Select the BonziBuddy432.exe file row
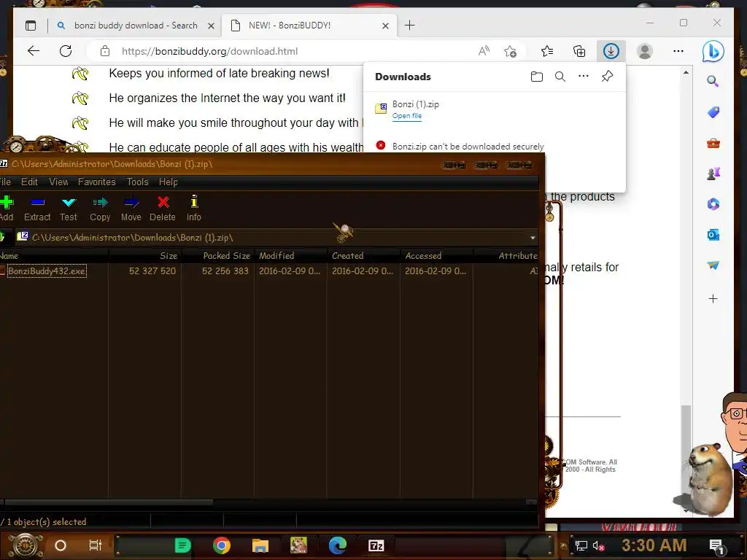747x560 pixels. (x=269, y=271)
